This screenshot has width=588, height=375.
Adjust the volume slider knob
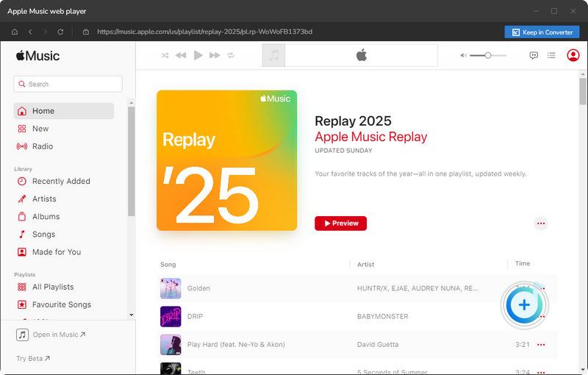pos(488,55)
